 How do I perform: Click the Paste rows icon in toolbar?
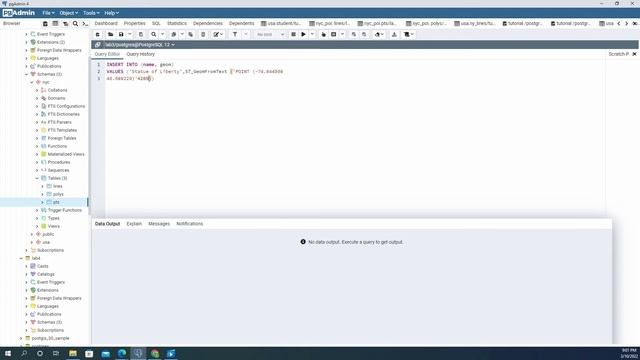(191, 35)
